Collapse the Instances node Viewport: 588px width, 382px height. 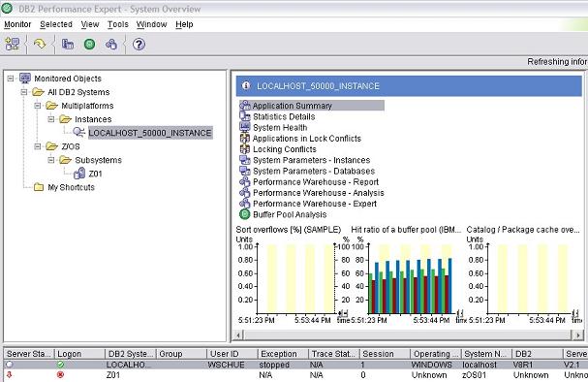coord(51,119)
